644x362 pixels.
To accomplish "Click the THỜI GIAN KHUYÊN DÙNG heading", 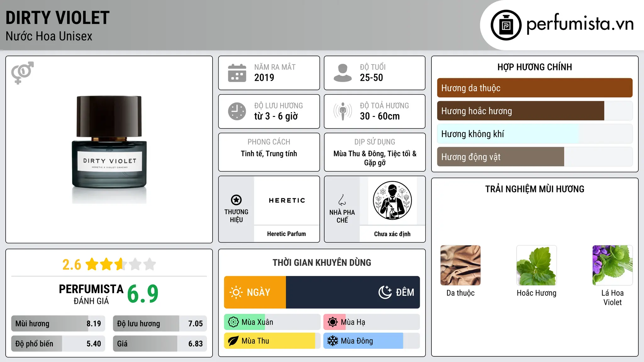I will tap(322, 263).
